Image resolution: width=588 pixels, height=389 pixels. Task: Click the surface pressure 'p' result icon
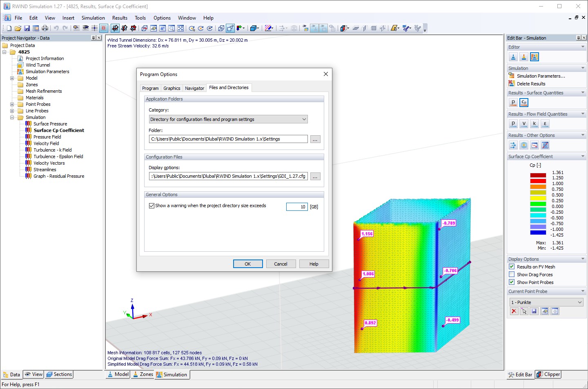coord(513,102)
